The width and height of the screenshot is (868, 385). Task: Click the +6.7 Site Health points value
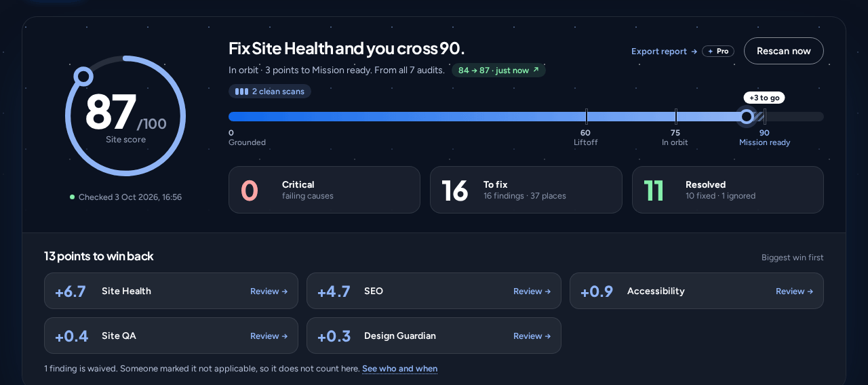pyautogui.click(x=71, y=291)
